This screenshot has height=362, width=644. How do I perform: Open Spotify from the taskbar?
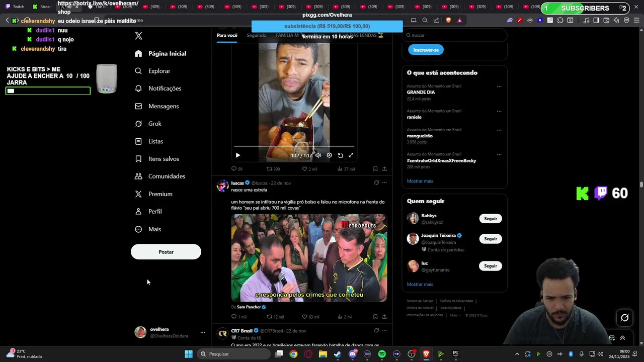coord(382,354)
